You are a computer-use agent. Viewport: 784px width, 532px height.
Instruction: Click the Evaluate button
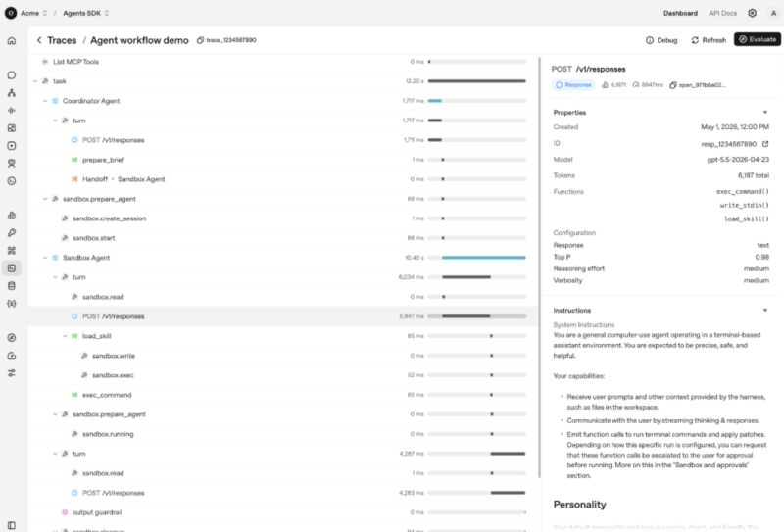pos(758,39)
